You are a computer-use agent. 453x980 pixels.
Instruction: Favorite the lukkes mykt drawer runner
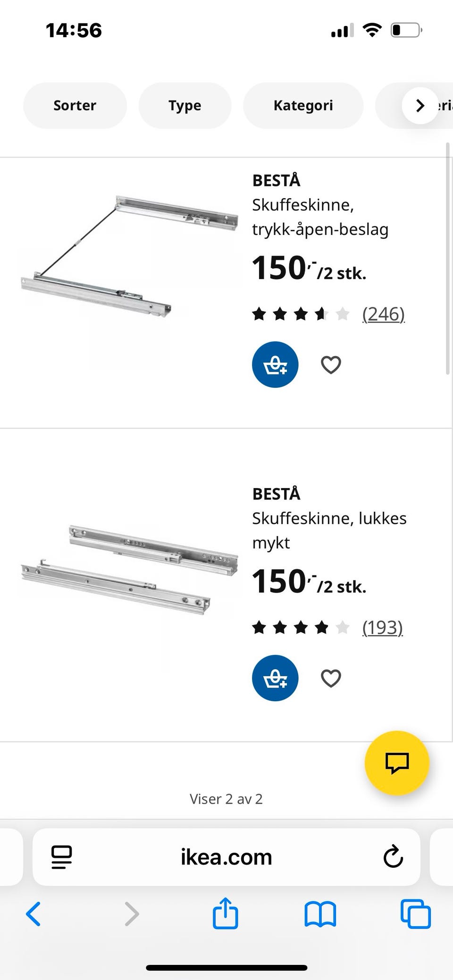(x=331, y=678)
